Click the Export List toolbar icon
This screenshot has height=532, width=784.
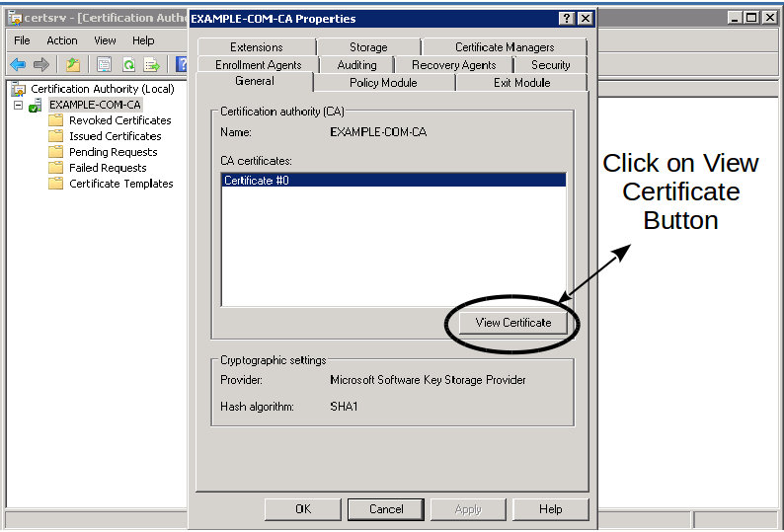(x=152, y=65)
